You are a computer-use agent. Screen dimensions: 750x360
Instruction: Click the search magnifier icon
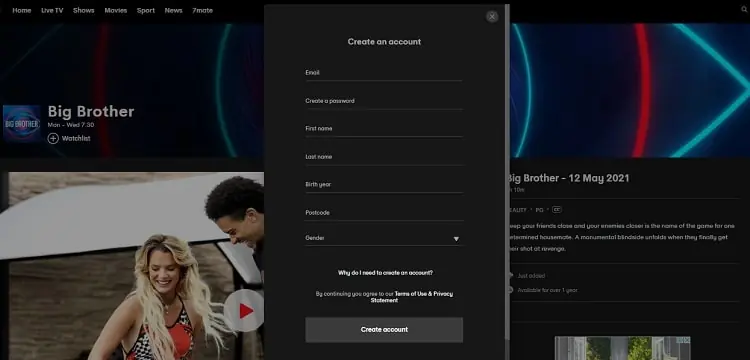pos(744,10)
